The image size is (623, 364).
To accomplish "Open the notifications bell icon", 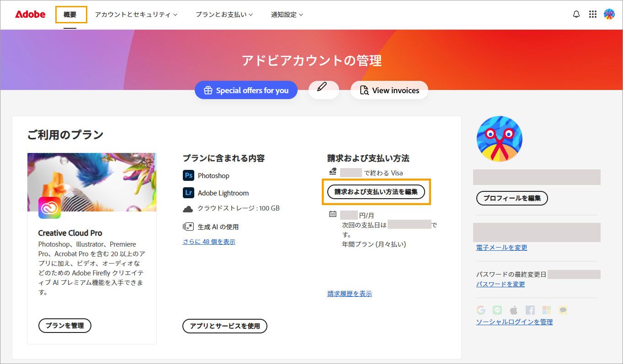I will tap(576, 14).
